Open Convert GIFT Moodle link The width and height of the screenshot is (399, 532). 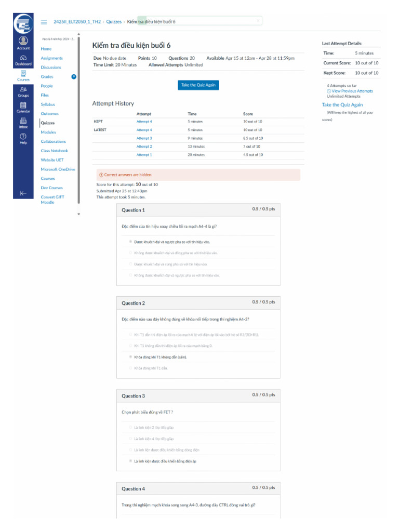pyautogui.click(x=52, y=199)
